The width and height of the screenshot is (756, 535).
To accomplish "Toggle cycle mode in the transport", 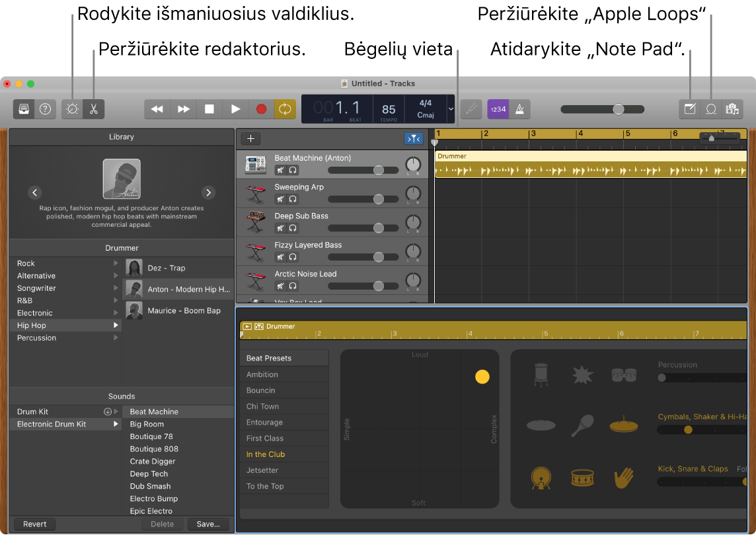I will tap(285, 109).
